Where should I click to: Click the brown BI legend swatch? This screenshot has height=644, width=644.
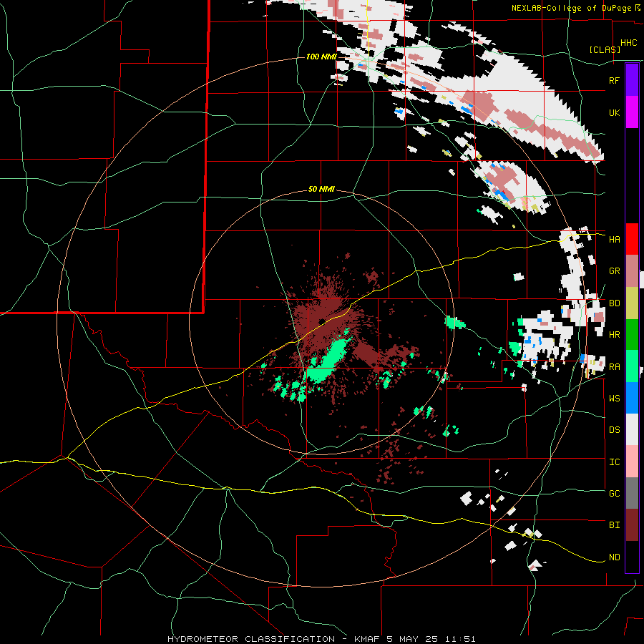click(x=632, y=525)
